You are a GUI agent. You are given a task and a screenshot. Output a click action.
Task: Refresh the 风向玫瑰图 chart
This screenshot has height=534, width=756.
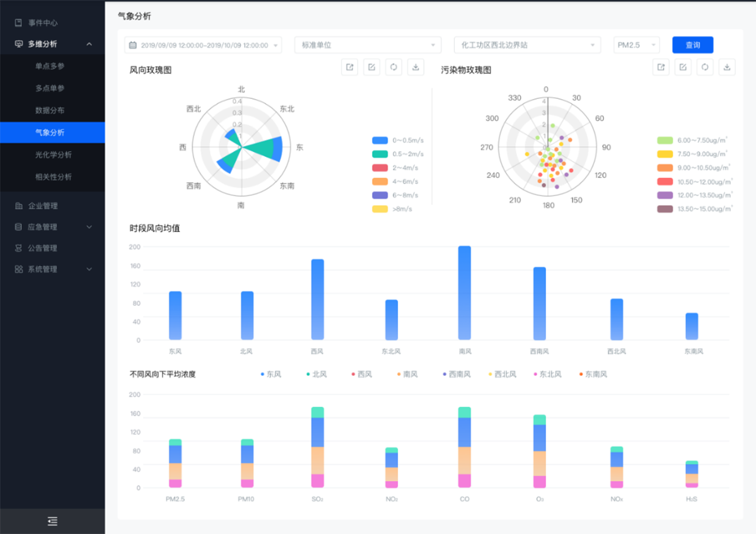(x=393, y=67)
